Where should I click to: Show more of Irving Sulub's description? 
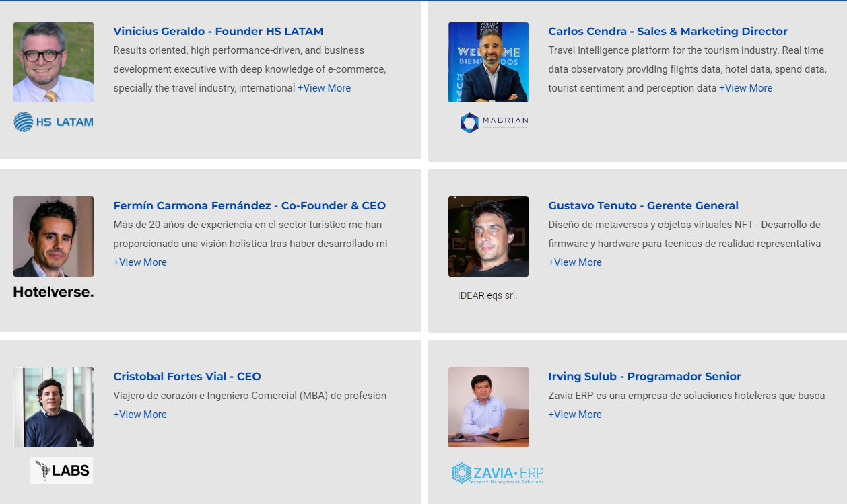click(575, 415)
